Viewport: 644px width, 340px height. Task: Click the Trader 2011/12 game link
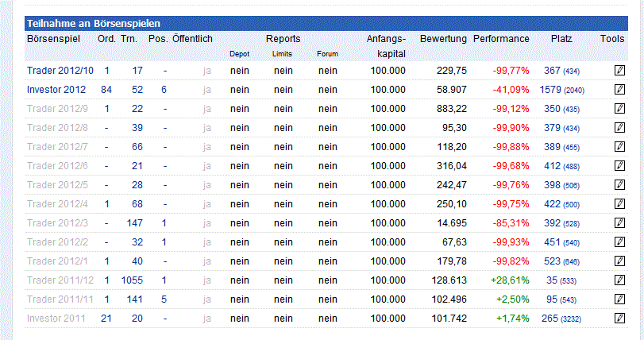click(x=60, y=280)
